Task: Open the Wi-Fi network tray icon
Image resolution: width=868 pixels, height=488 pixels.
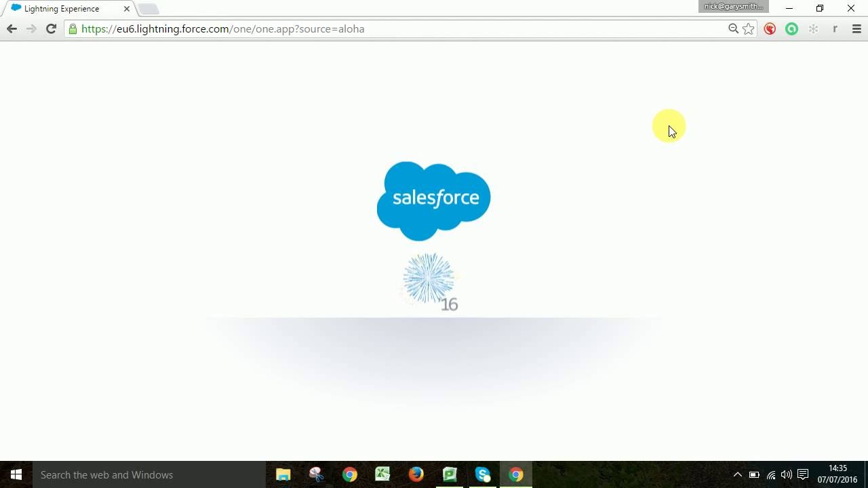Action: click(771, 474)
